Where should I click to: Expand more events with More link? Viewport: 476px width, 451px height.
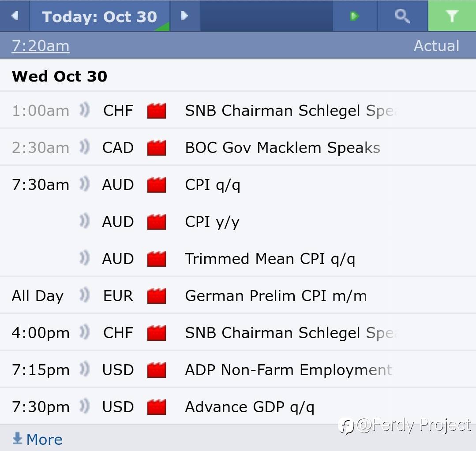[x=37, y=439]
